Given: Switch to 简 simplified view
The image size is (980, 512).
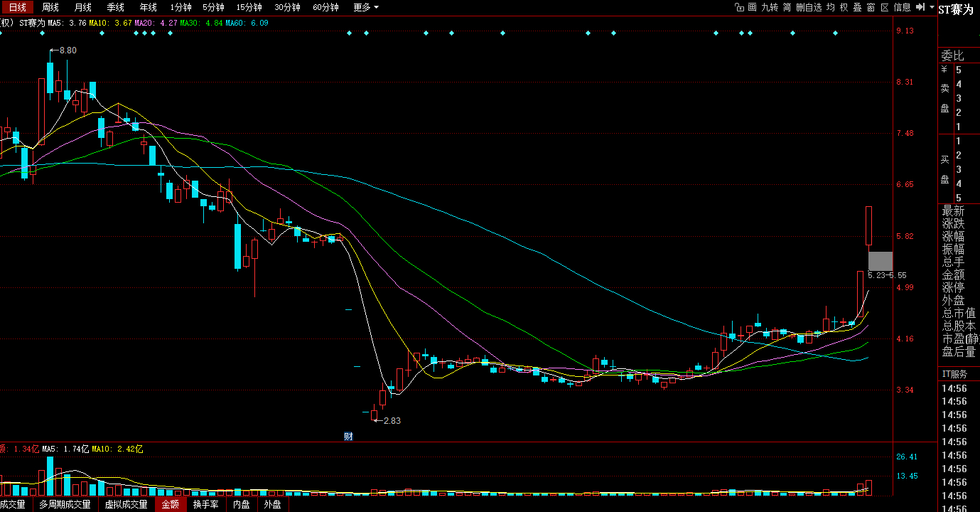Looking at the screenshot, I should click(x=787, y=7).
